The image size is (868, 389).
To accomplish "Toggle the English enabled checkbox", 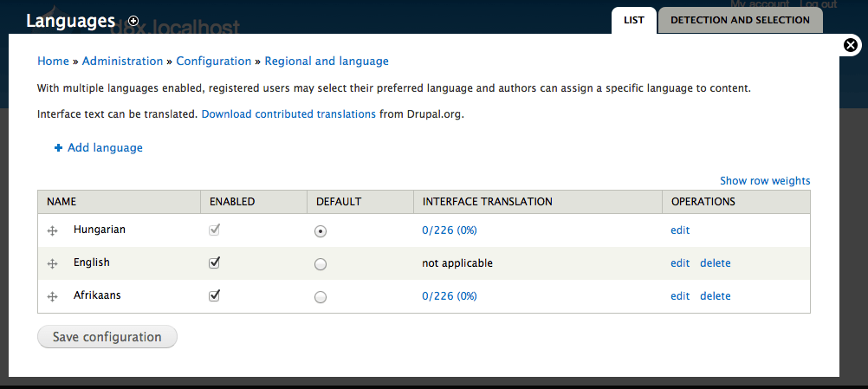I will click(x=215, y=263).
